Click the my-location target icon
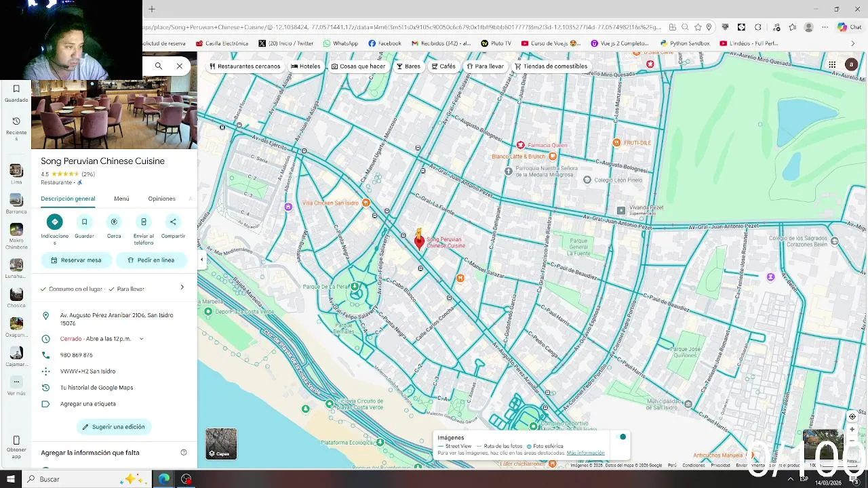Image resolution: width=868 pixels, height=488 pixels. pyautogui.click(x=852, y=417)
